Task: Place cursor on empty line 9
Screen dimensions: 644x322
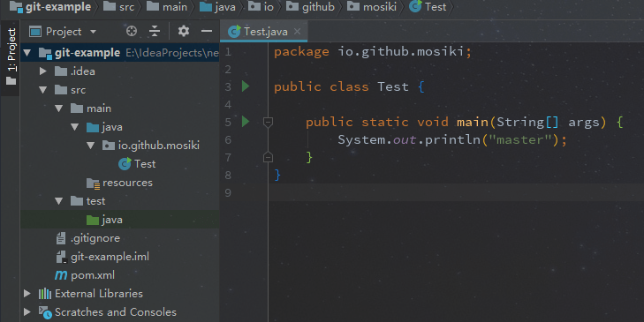Action: 457,193
